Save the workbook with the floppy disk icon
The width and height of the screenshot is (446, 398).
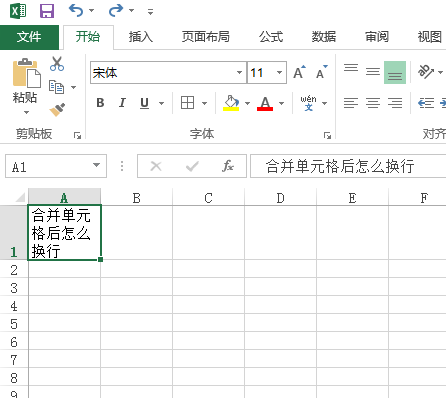click(47, 11)
